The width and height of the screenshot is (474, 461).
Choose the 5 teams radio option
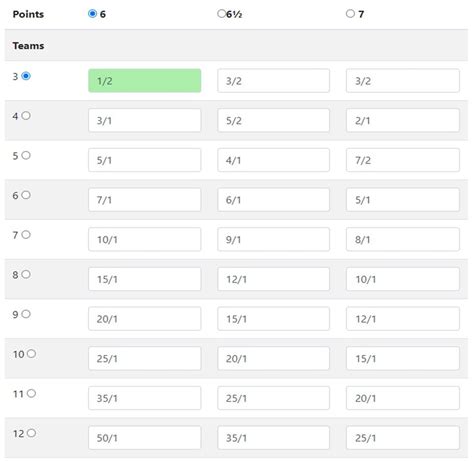26,155
